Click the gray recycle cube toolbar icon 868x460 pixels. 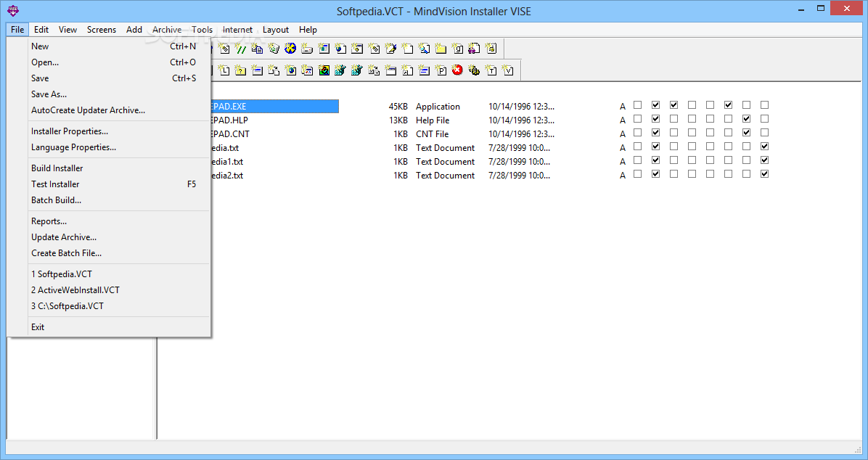(x=274, y=49)
